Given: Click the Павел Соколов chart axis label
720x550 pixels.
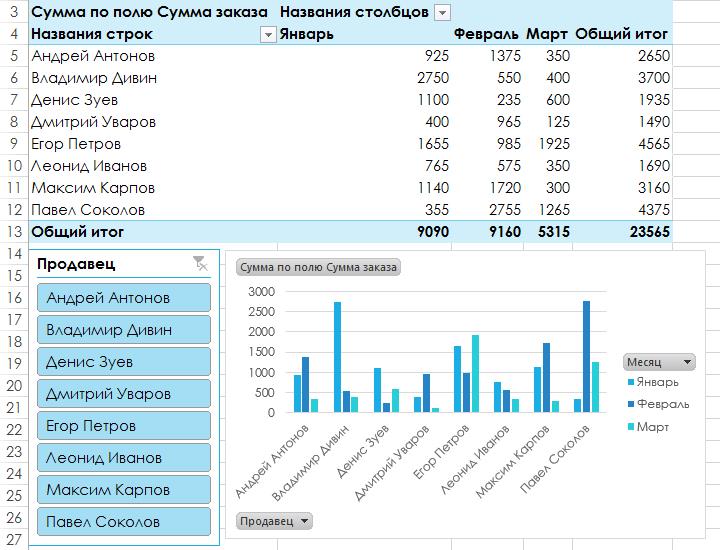Looking at the screenshot, I should (555, 459).
